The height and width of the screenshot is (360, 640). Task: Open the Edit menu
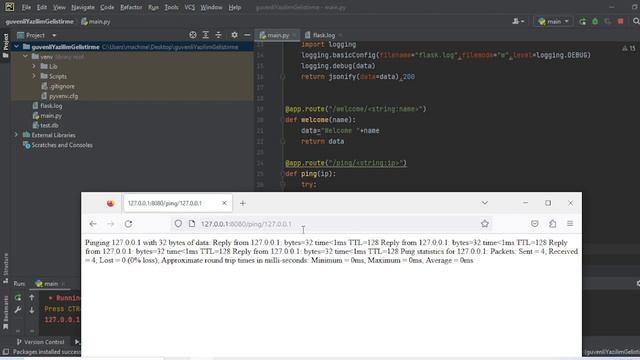coord(42,7)
